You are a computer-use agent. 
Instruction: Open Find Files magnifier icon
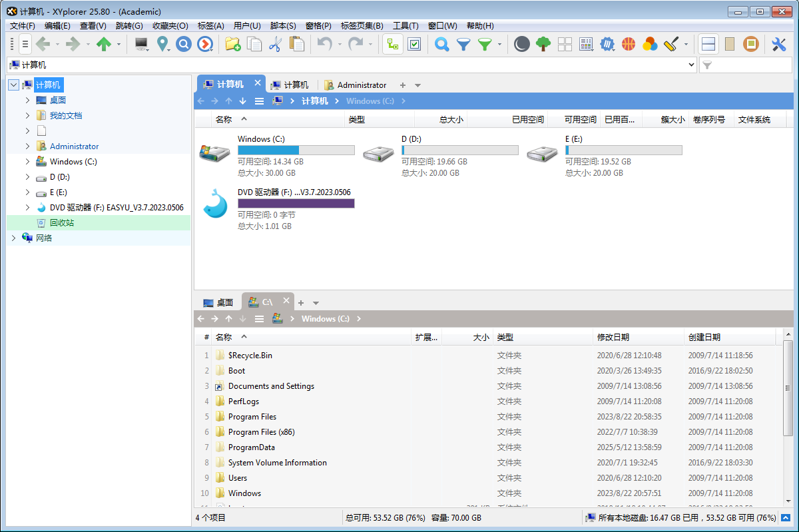coord(441,45)
